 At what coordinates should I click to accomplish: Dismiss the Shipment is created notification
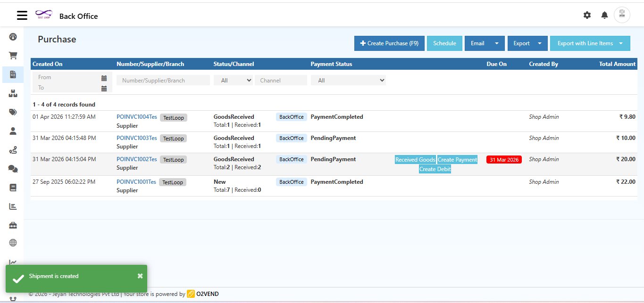point(140,276)
